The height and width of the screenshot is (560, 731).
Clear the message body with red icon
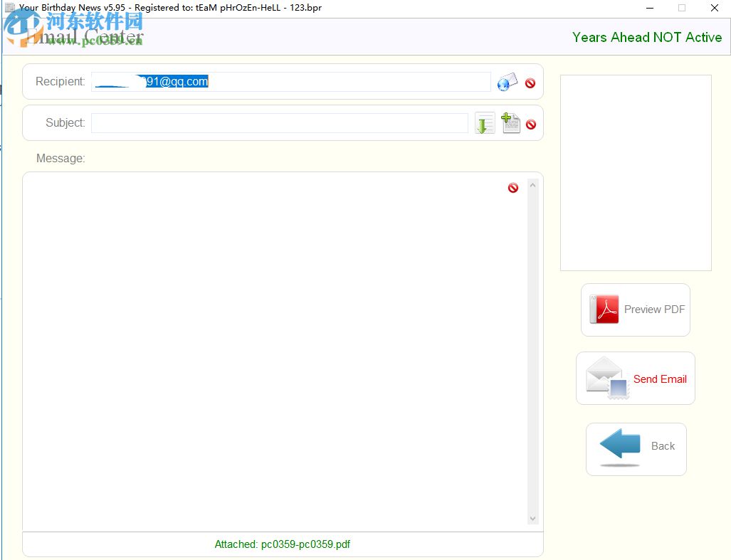512,188
